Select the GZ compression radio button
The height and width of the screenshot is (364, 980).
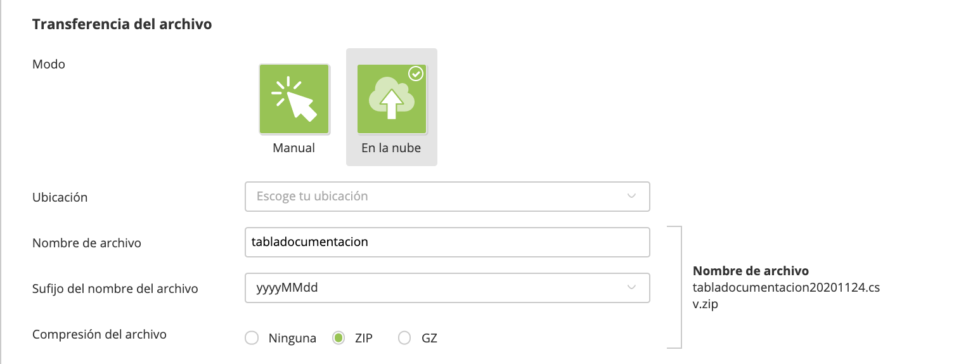point(404,338)
